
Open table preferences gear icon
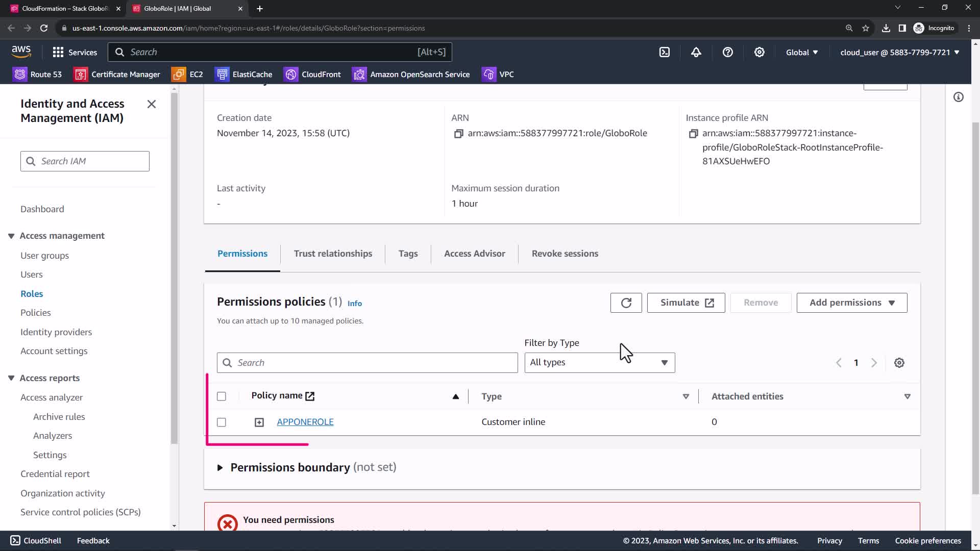click(899, 363)
